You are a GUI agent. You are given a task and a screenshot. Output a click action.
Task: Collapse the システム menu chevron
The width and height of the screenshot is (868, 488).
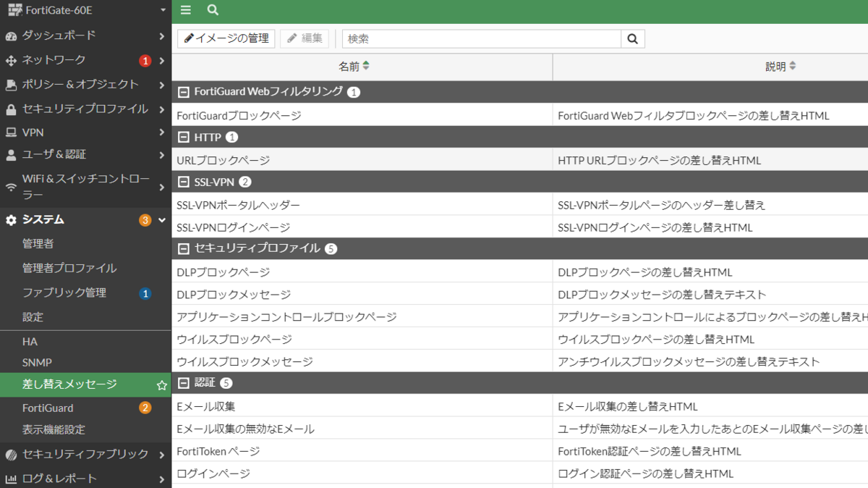[162, 220]
